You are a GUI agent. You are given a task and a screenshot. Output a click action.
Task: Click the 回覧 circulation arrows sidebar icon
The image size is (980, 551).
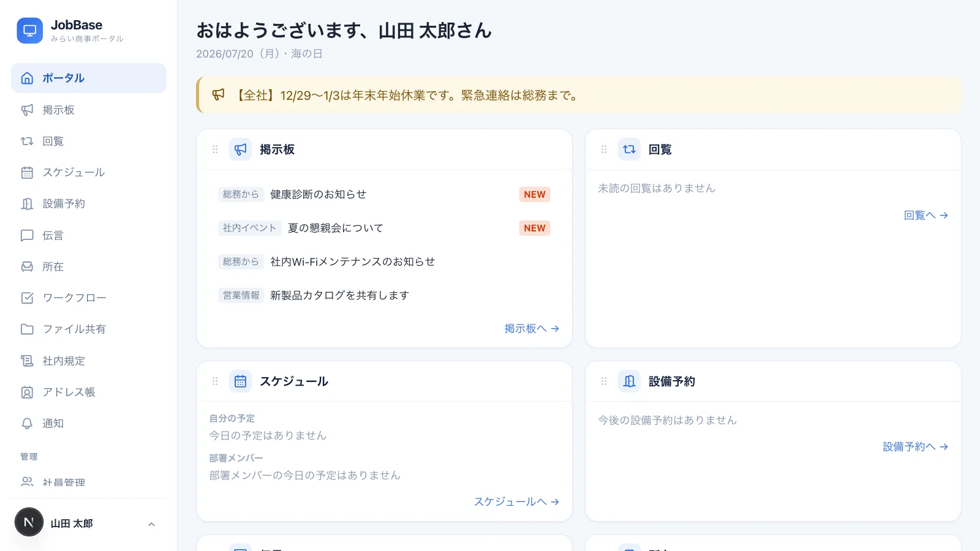[x=27, y=141]
